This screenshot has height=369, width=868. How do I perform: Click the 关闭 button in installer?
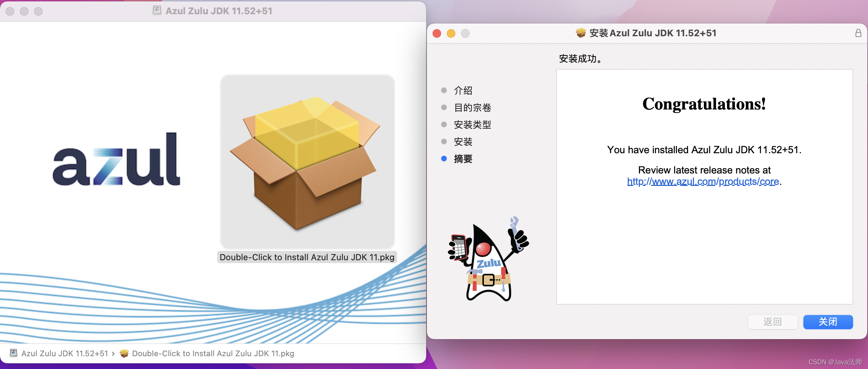(828, 322)
